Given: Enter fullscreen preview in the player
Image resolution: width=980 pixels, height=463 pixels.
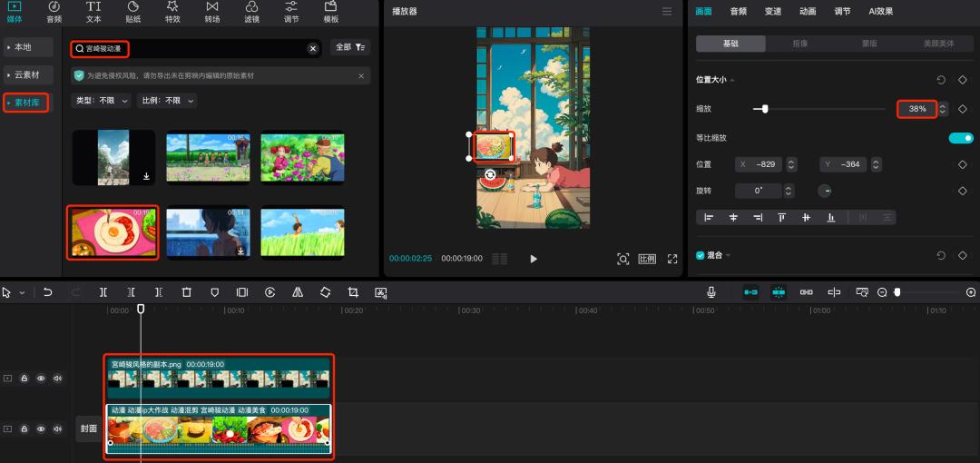Looking at the screenshot, I should coord(672,259).
